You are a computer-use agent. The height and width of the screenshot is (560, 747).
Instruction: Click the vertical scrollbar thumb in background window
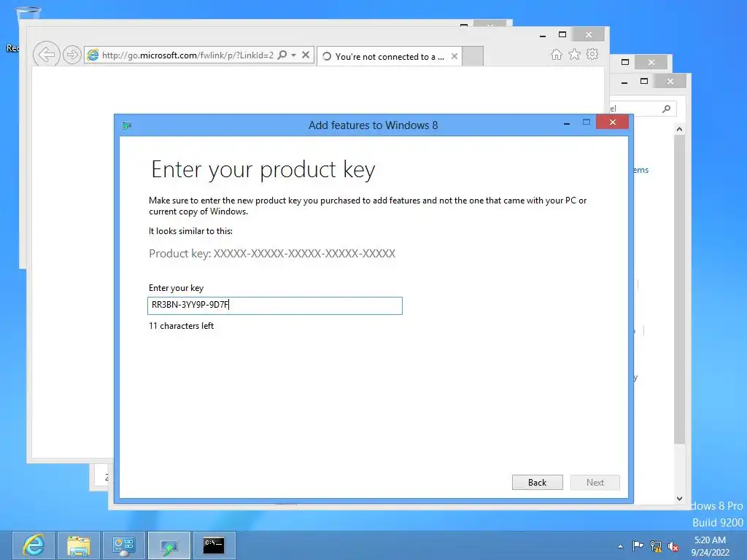pos(679,289)
